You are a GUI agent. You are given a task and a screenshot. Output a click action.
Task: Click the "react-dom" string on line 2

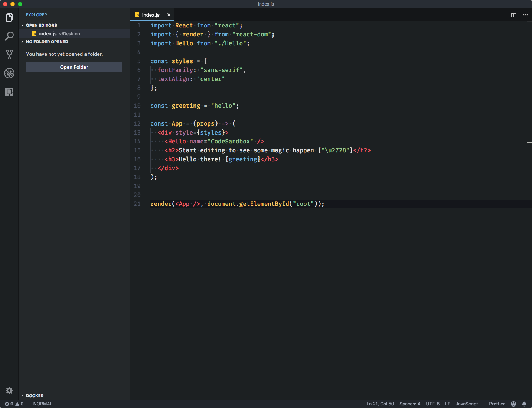tap(252, 34)
